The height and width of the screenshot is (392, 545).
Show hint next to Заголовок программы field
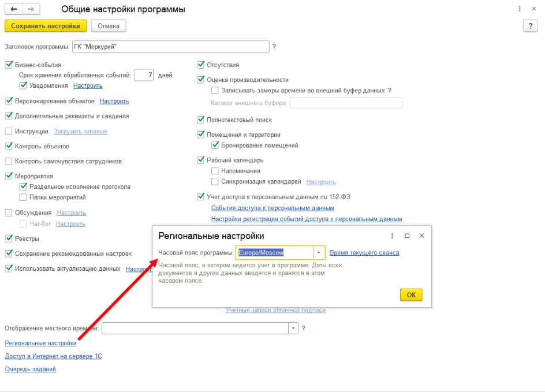(x=274, y=47)
